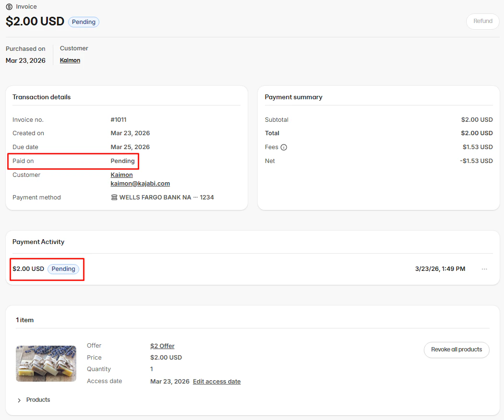This screenshot has height=420, width=504.
Task: Click the Pending badge in Payment Activity
Action: (x=63, y=269)
